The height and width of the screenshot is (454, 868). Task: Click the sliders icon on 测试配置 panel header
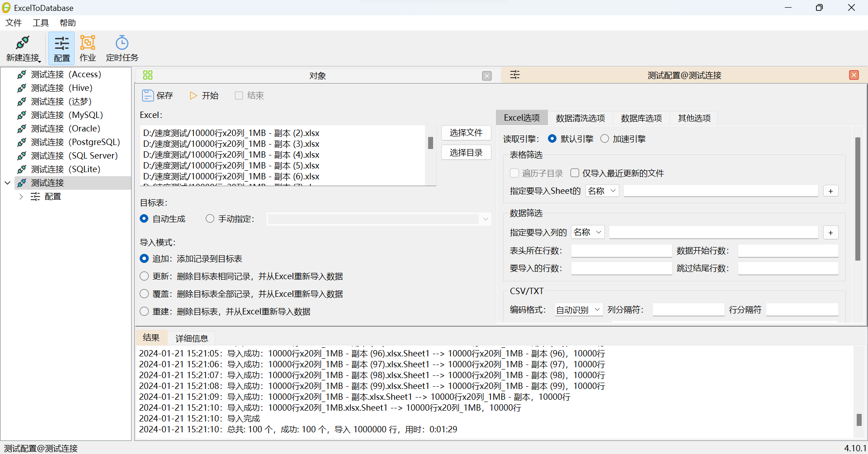(515, 75)
